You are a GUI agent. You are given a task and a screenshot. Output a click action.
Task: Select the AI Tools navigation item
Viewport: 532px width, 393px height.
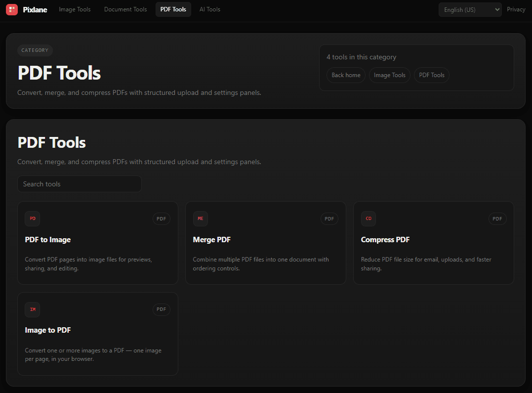click(x=209, y=9)
